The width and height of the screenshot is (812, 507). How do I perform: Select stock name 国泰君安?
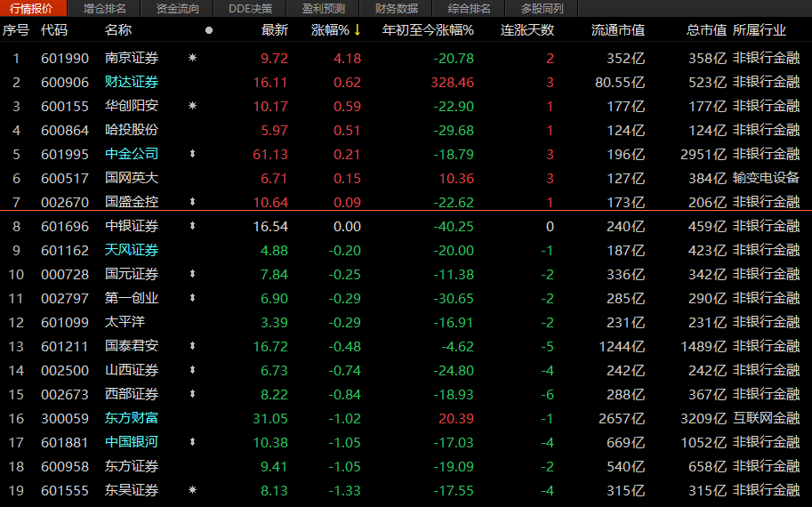[132, 346]
